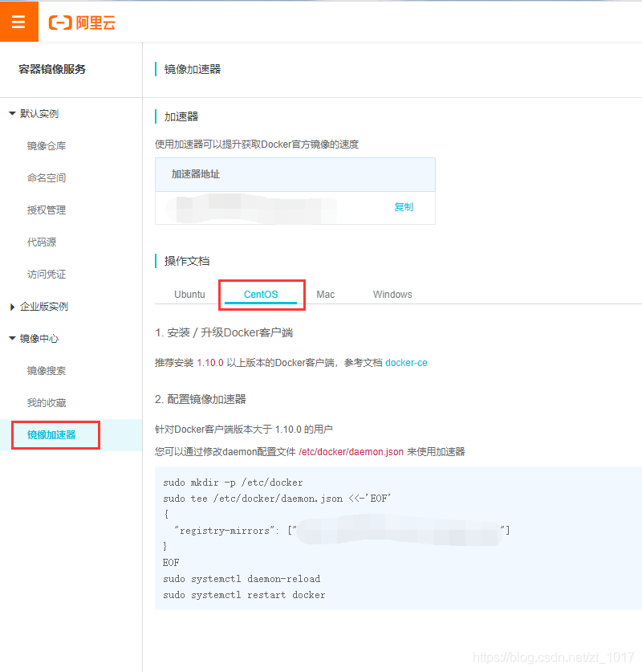This screenshot has width=642, height=672.
Task: Click the 操作文档 section heading
Action: coord(187,261)
